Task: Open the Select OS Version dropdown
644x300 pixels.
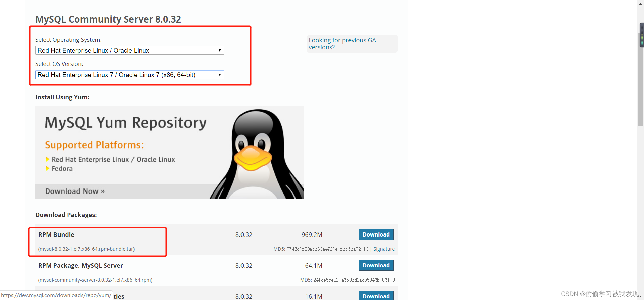Action: [129, 75]
